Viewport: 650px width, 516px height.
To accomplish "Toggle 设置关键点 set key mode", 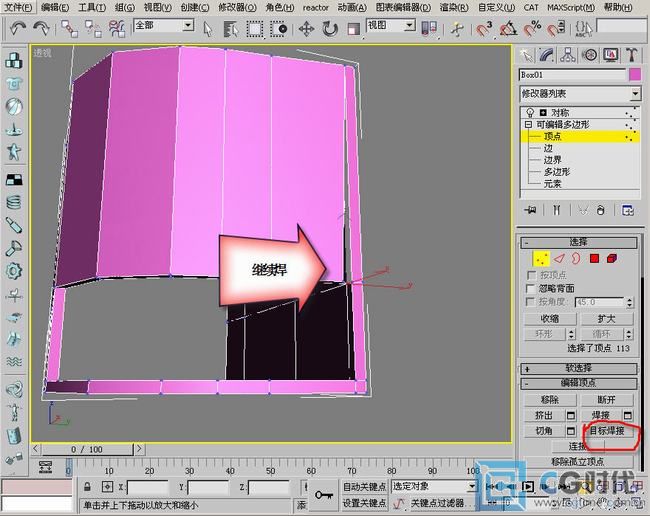I will click(364, 503).
